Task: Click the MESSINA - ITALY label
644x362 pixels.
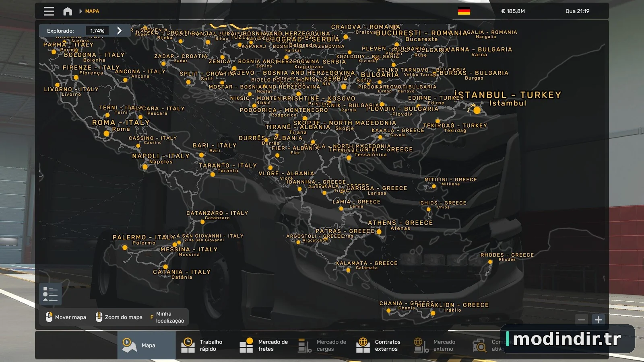Action: [x=189, y=249]
